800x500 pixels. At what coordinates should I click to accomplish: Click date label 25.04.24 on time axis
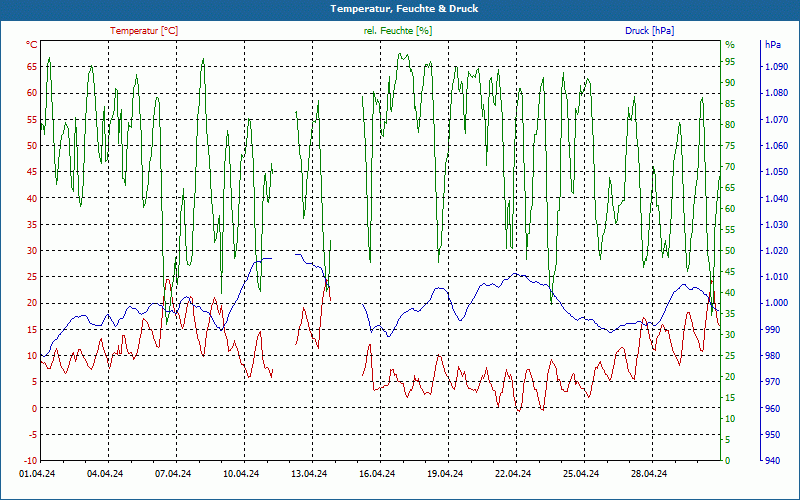581,474
